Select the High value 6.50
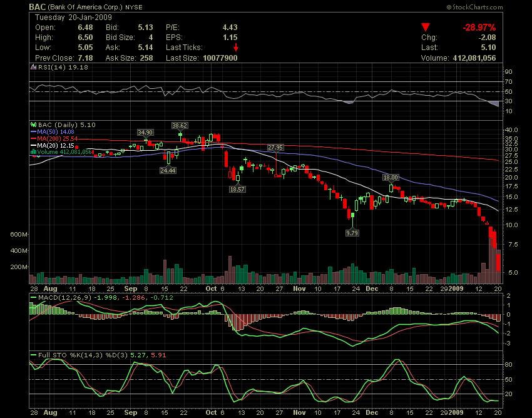The image size is (532, 418). [x=85, y=38]
